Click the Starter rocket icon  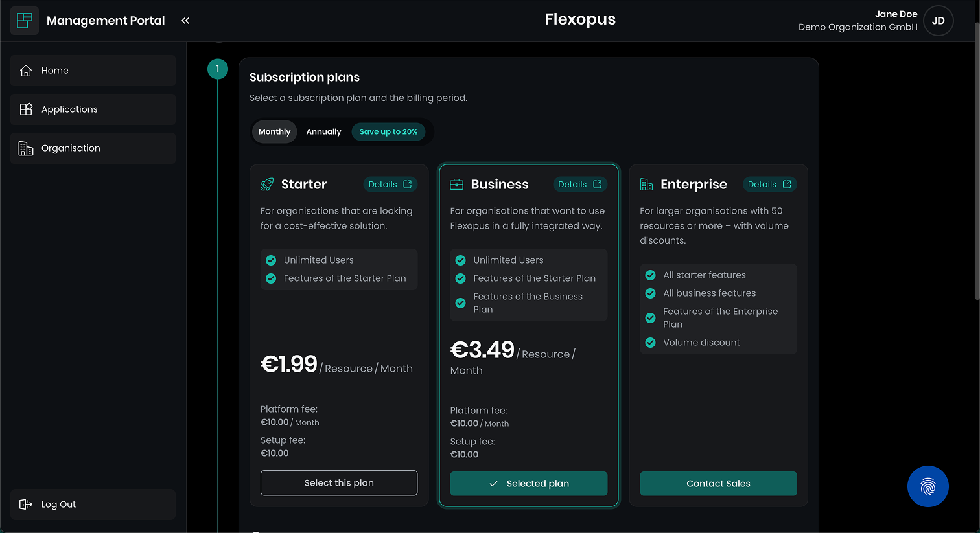point(266,185)
